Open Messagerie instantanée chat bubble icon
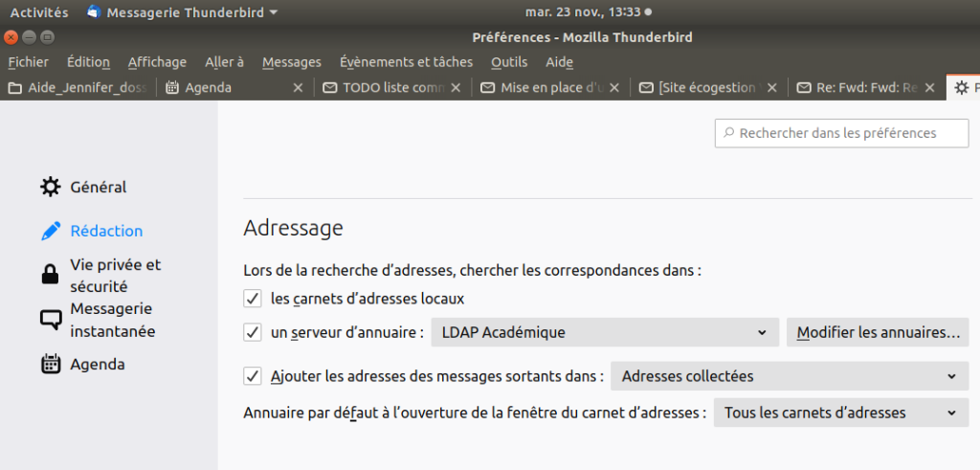The image size is (980, 470). (50, 320)
